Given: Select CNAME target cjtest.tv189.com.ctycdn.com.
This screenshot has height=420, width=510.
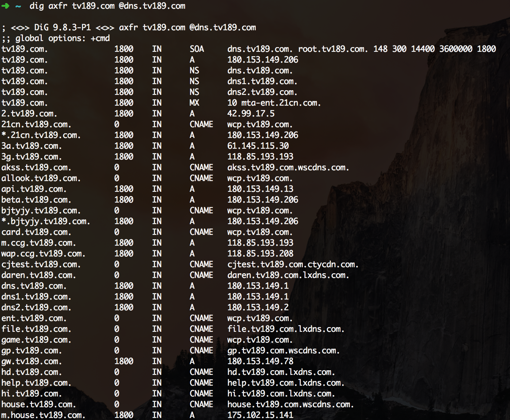Looking at the screenshot, I should pos(293,265).
